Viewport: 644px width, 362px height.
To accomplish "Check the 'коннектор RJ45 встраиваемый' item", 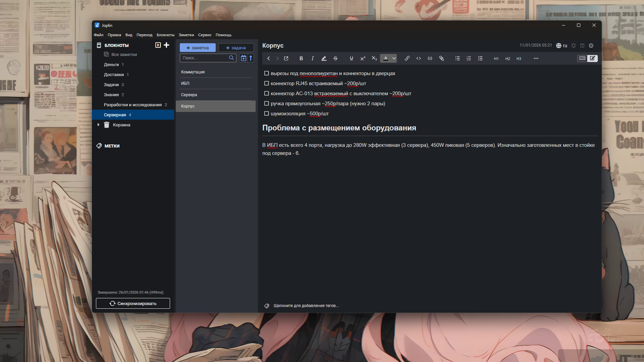I will tap(266, 83).
